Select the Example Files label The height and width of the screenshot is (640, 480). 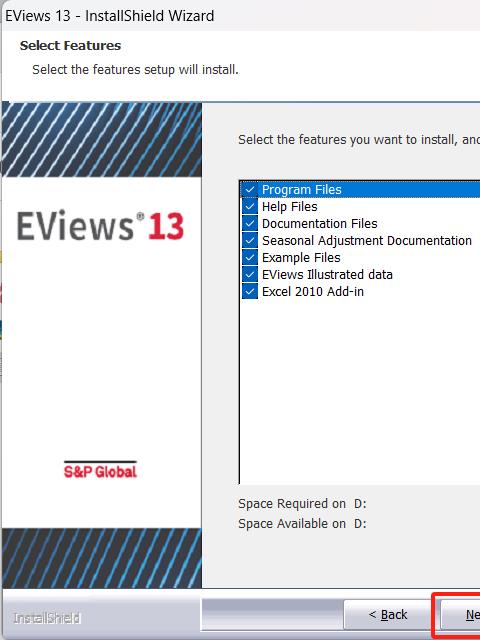301,258
